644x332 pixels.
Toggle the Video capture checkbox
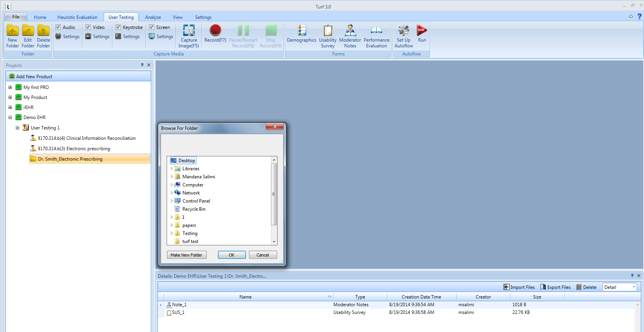pyautogui.click(x=88, y=27)
